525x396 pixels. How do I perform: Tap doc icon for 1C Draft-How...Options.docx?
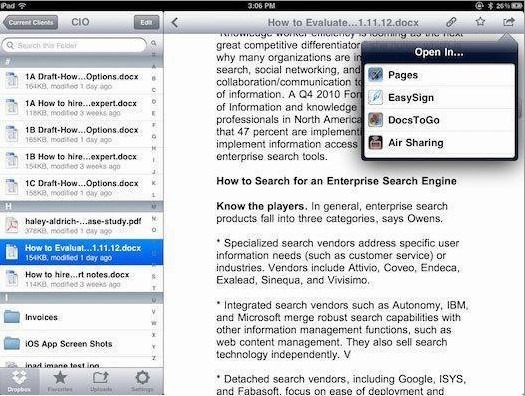click(12, 187)
